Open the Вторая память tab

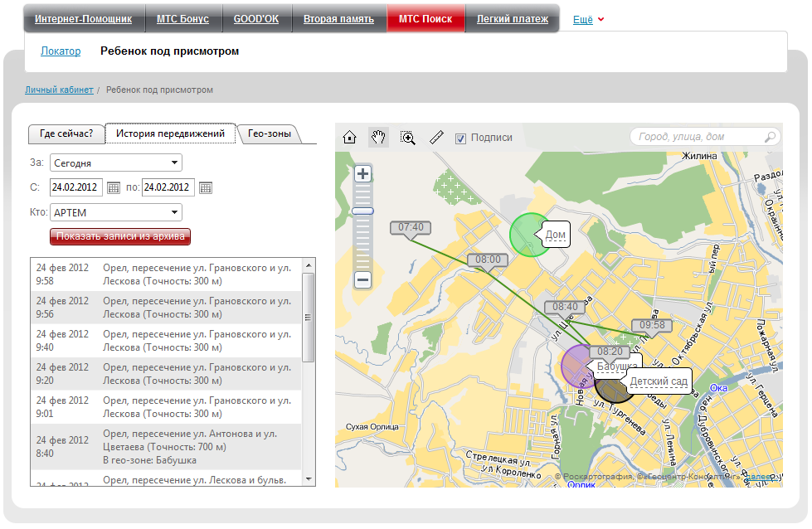pyautogui.click(x=338, y=19)
